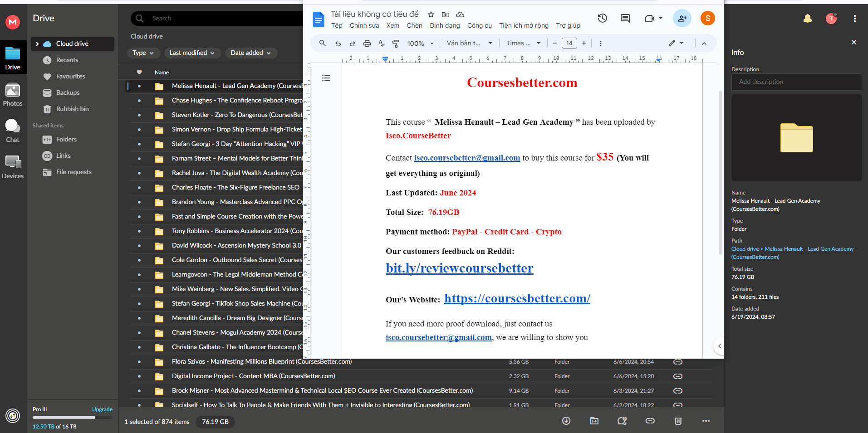Click the Google Docs home icon
868x433 pixels.
pyautogui.click(x=319, y=19)
